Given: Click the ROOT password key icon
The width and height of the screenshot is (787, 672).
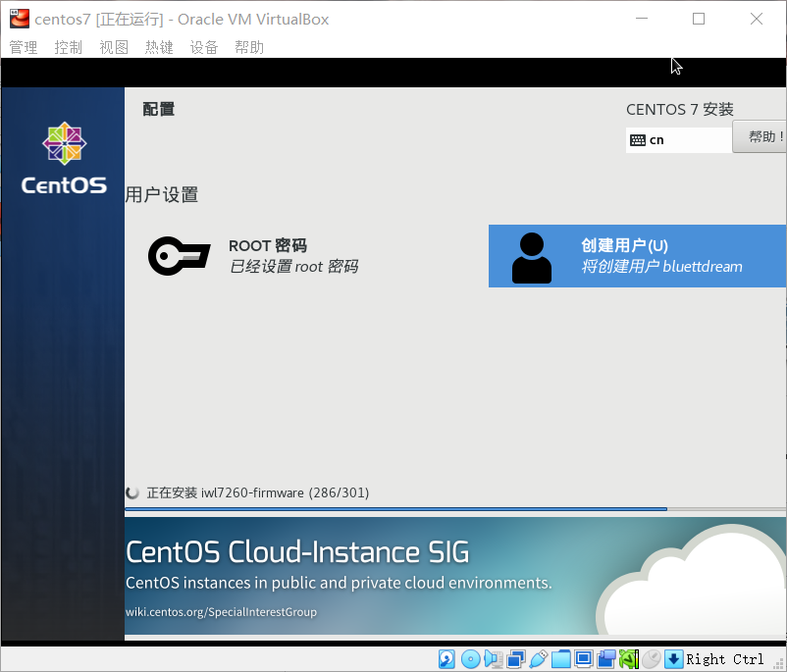Looking at the screenshot, I should click(180, 256).
